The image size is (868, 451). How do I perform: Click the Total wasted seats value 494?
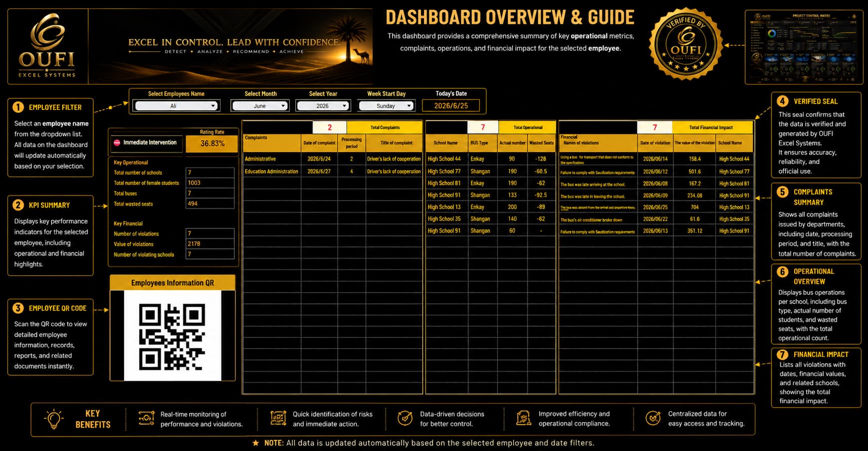(x=210, y=204)
